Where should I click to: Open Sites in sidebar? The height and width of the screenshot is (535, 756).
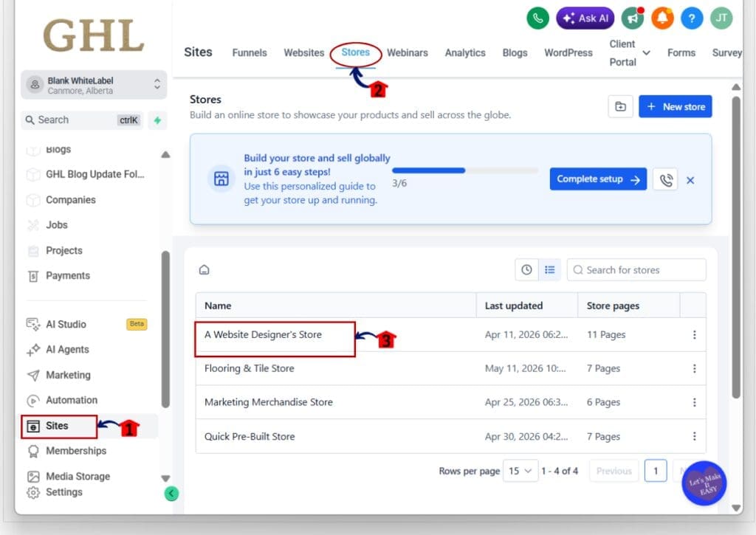(x=56, y=426)
